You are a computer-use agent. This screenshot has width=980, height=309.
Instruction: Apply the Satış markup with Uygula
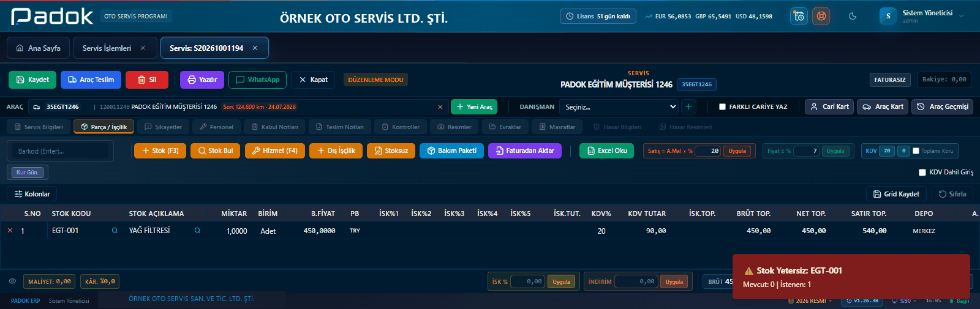coord(737,151)
